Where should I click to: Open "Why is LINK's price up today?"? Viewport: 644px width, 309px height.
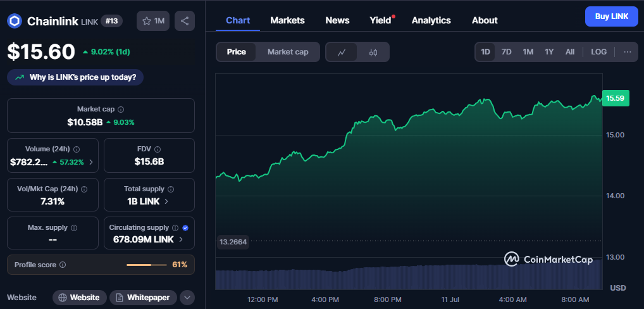point(75,77)
